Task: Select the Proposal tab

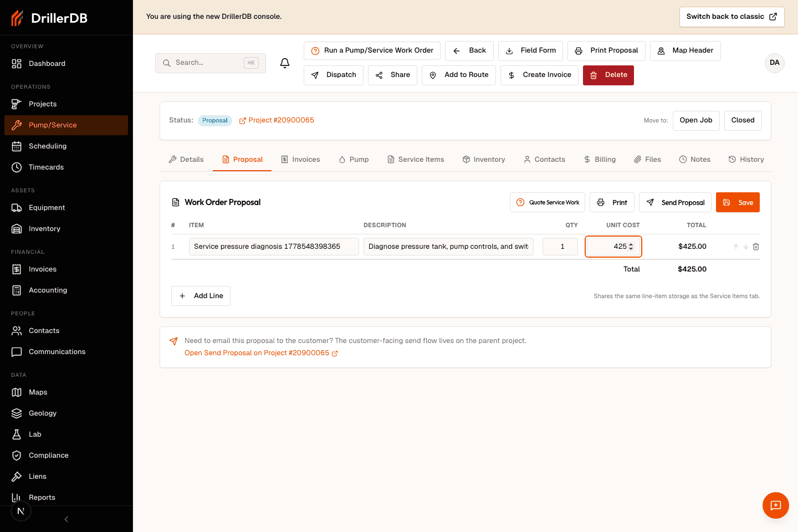Action: [x=242, y=160]
